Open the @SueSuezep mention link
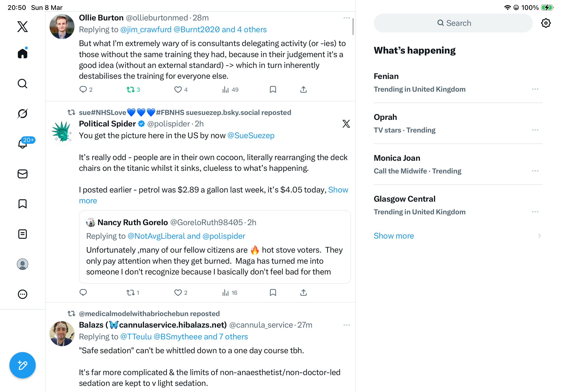561x392 pixels. 251,135
